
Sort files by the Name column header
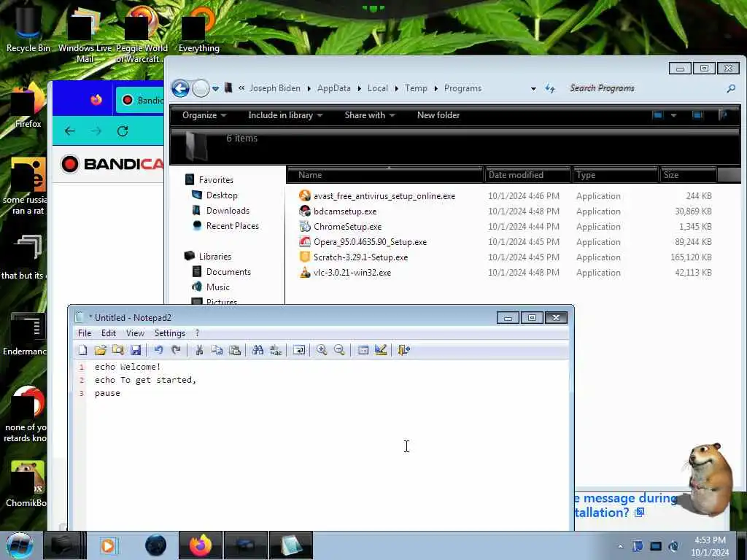click(385, 175)
